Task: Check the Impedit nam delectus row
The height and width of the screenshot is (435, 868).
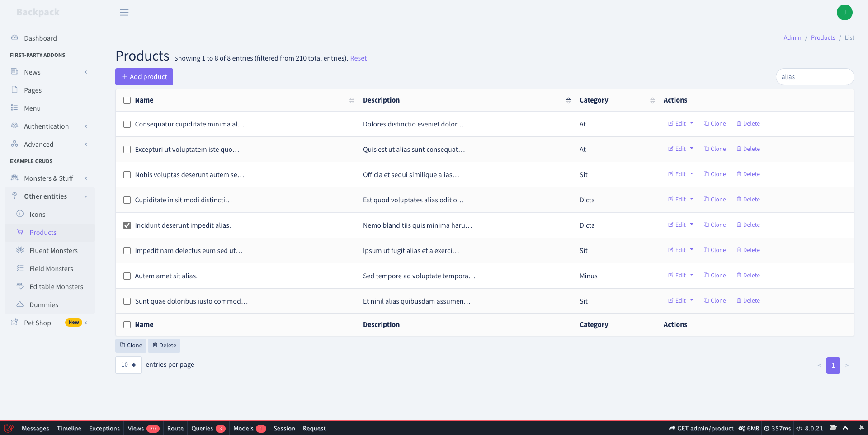Action: 127,251
